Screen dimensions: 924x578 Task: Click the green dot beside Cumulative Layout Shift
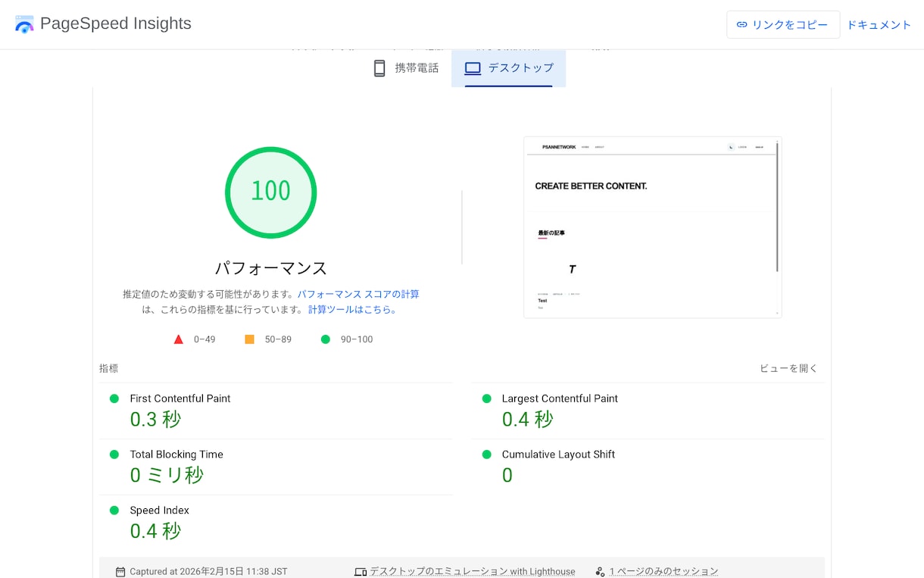pos(486,455)
